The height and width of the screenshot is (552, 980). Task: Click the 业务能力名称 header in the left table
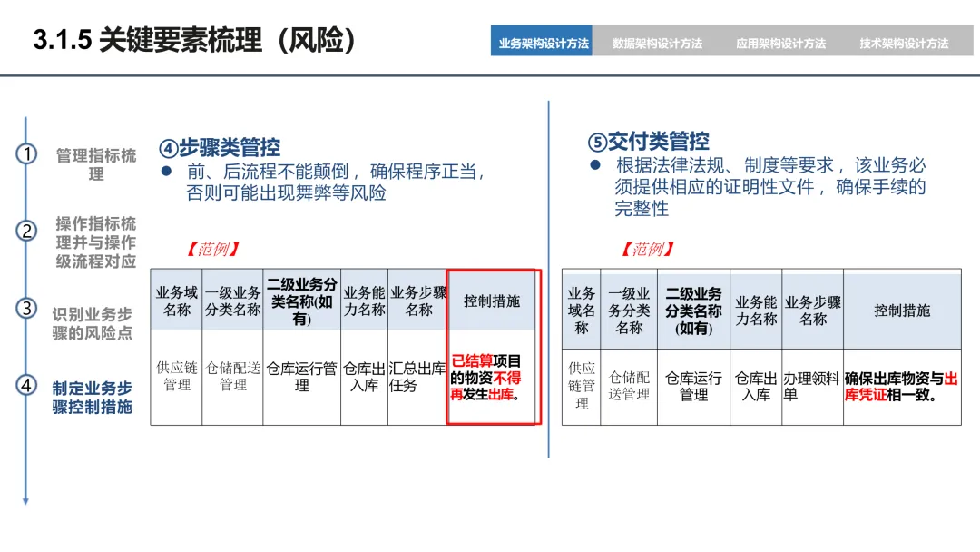pos(365,301)
